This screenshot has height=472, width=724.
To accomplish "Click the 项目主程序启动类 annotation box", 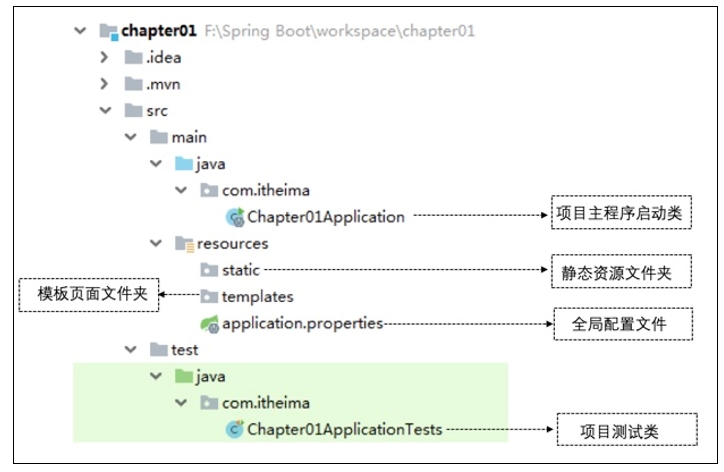I will (x=621, y=213).
